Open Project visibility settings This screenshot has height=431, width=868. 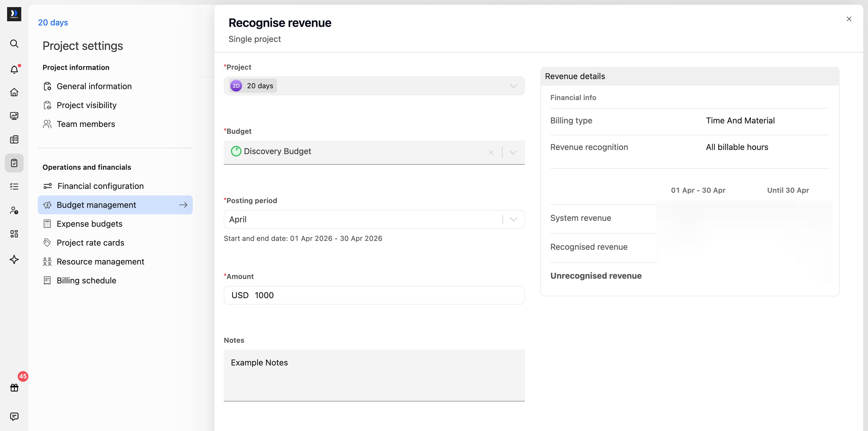tap(115, 105)
